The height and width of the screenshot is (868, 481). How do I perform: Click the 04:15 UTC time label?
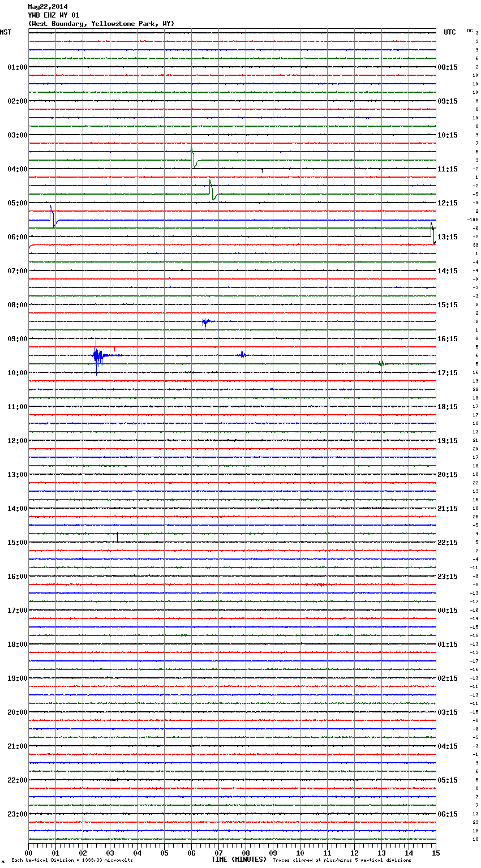tap(448, 746)
